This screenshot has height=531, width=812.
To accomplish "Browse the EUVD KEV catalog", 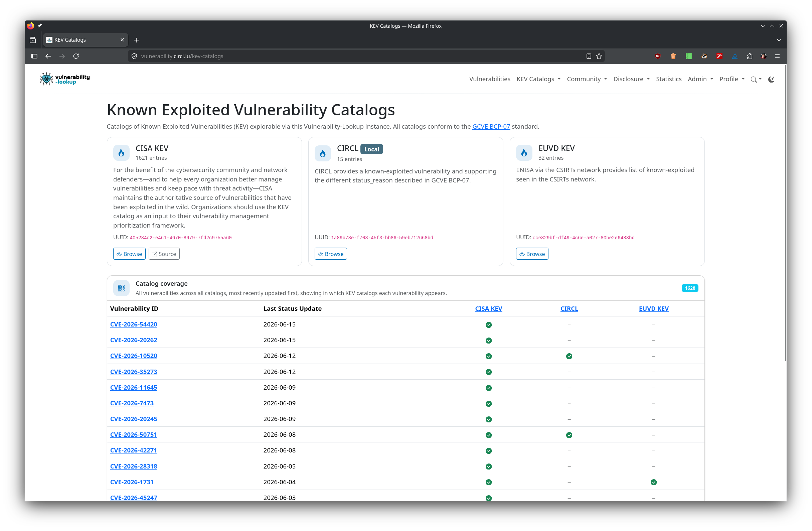I will (532, 254).
